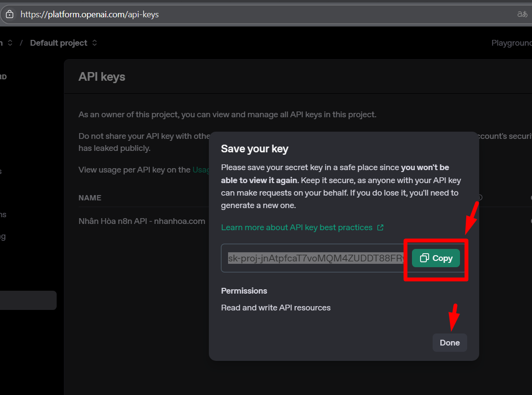The height and width of the screenshot is (395, 532).
Task: Click the NAME column header
Action: click(x=90, y=197)
